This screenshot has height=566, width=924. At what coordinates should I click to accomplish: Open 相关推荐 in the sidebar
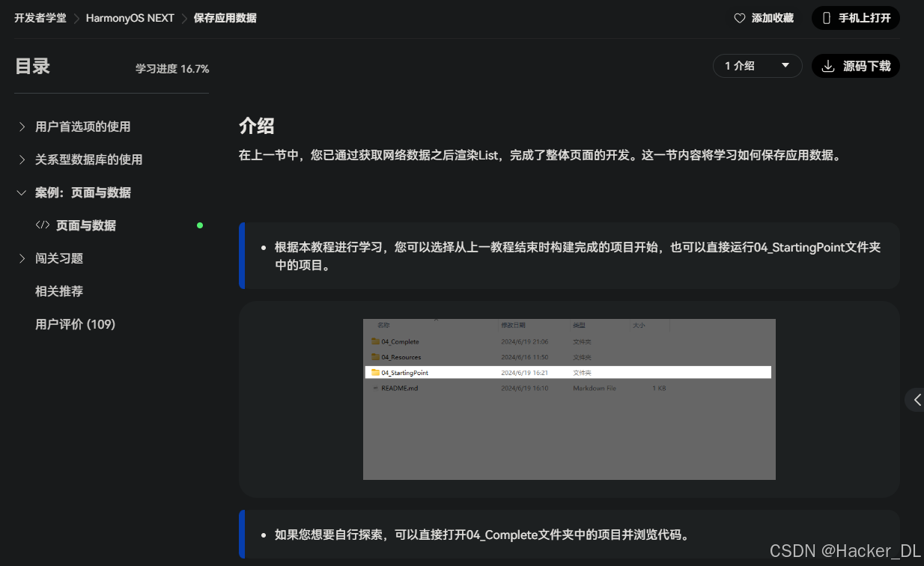[59, 291]
